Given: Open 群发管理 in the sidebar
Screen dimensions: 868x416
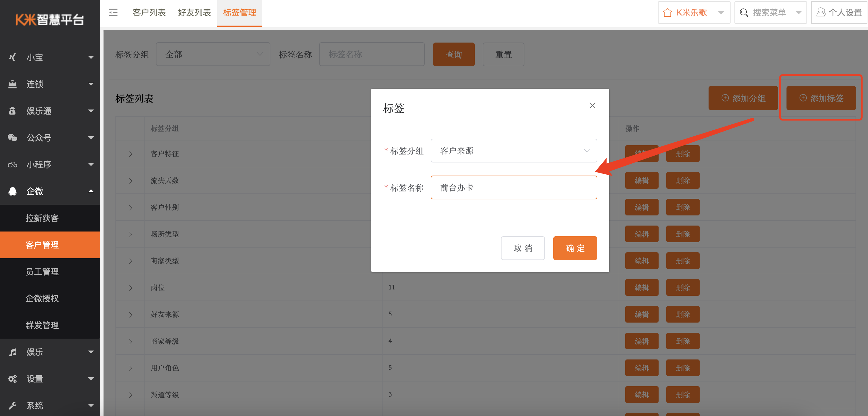Looking at the screenshot, I should tap(50, 325).
